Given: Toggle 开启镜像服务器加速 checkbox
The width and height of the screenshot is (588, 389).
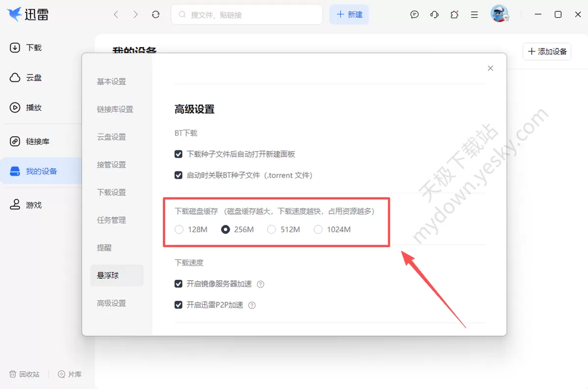Looking at the screenshot, I should pyautogui.click(x=179, y=284).
